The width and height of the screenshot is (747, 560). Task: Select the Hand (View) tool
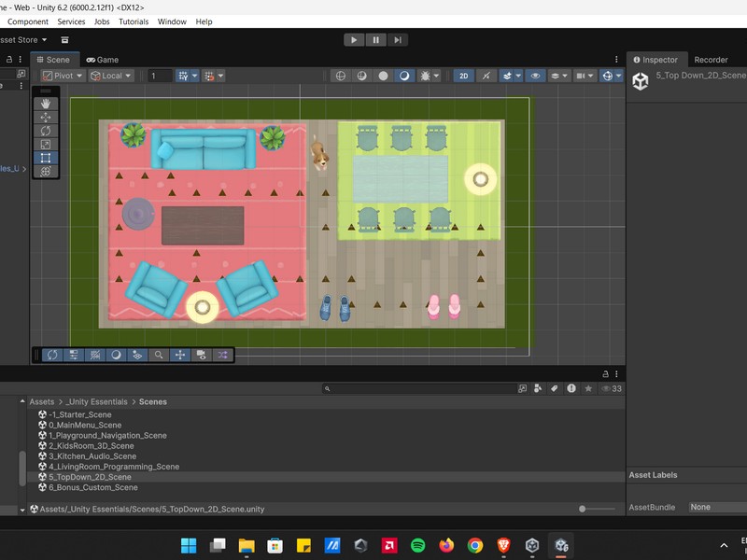46,105
